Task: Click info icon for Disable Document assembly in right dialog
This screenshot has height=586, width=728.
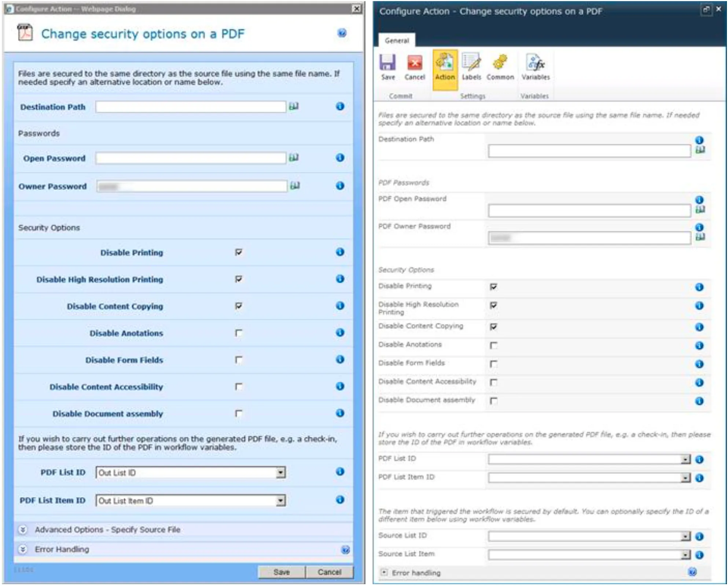Action: click(x=699, y=401)
